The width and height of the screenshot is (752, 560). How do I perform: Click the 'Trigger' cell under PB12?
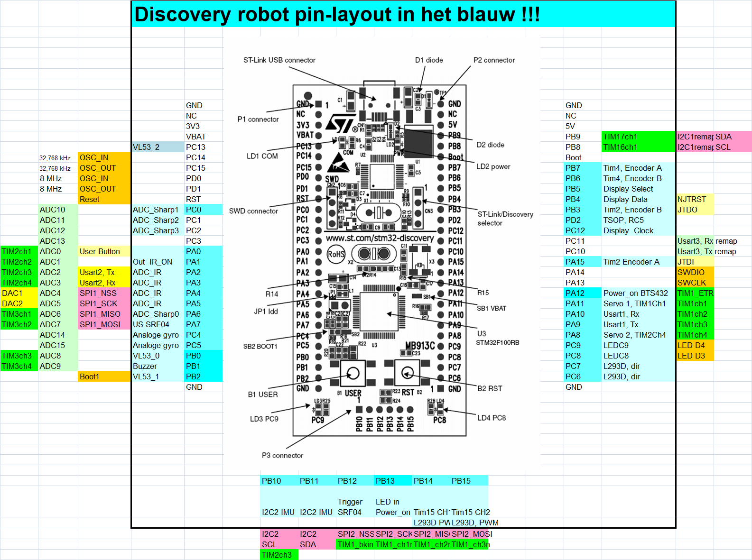pyautogui.click(x=355, y=502)
